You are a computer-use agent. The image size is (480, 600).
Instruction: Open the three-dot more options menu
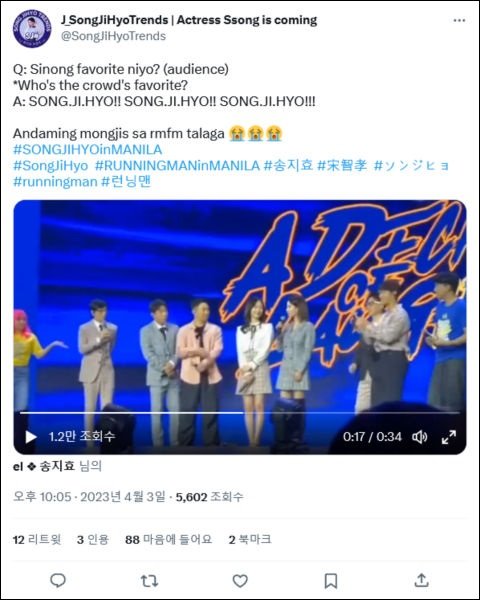(x=459, y=21)
